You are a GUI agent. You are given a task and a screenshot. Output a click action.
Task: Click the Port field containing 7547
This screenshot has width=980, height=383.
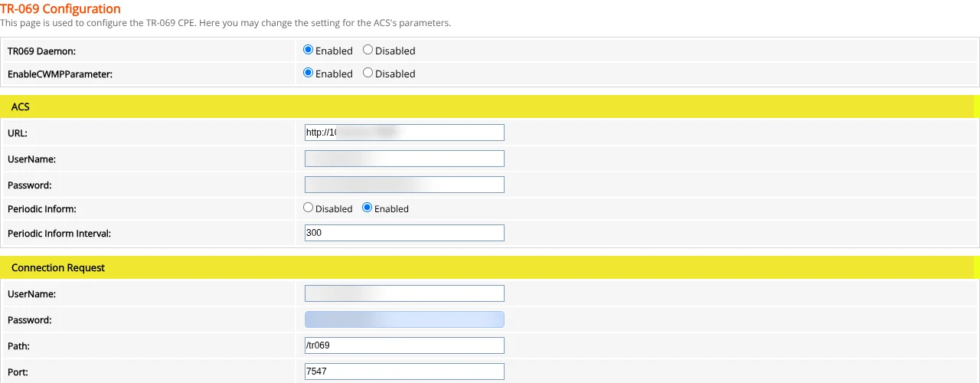coord(404,372)
